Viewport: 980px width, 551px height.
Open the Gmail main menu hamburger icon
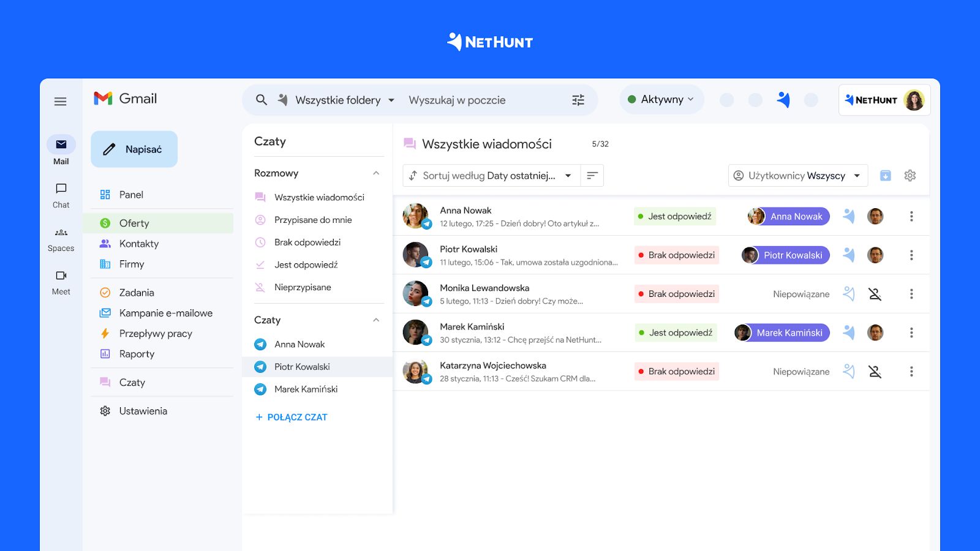coord(60,102)
